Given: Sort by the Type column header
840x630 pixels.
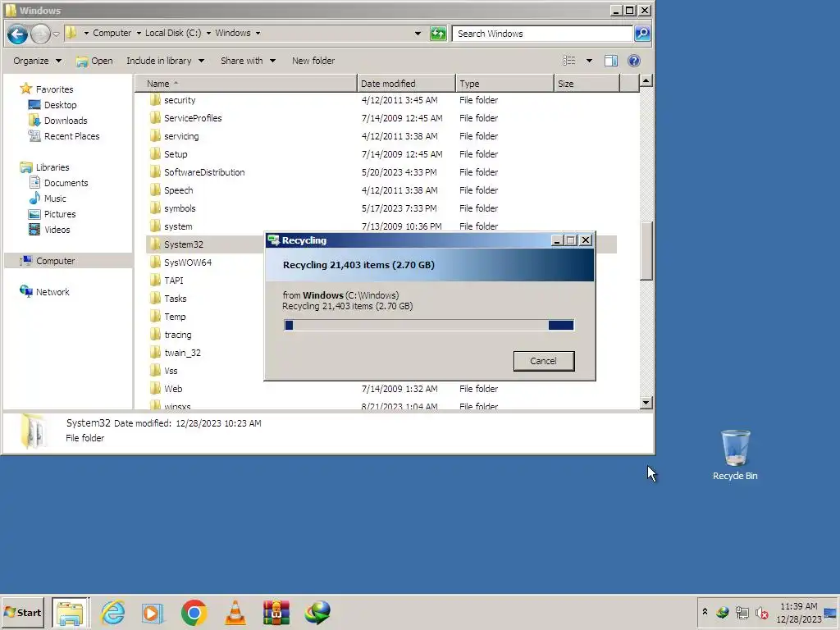Looking at the screenshot, I should coord(504,84).
